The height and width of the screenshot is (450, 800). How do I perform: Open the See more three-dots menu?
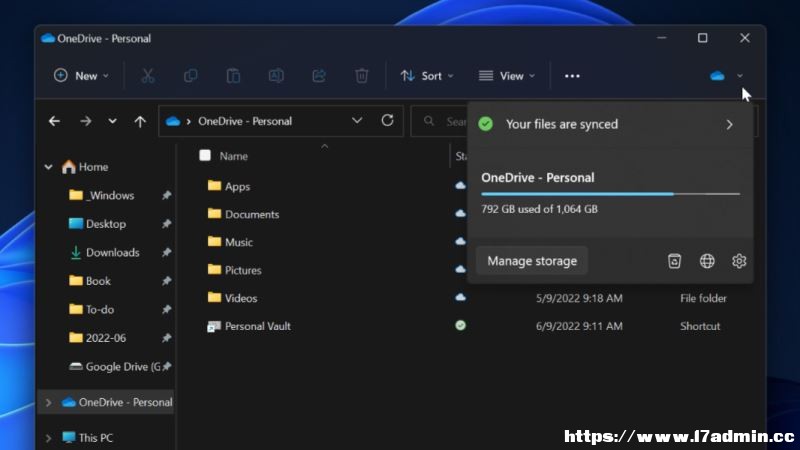tap(572, 76)
